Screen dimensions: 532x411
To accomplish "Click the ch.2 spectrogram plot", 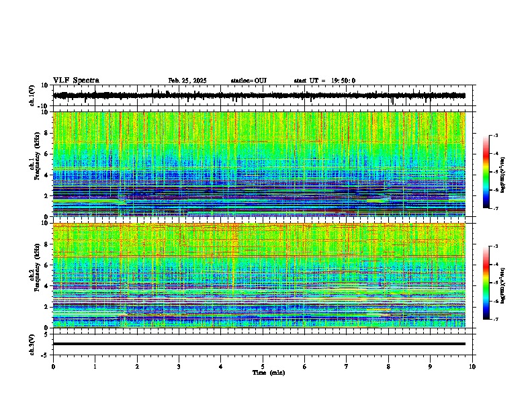I will [x=259, y=275].
